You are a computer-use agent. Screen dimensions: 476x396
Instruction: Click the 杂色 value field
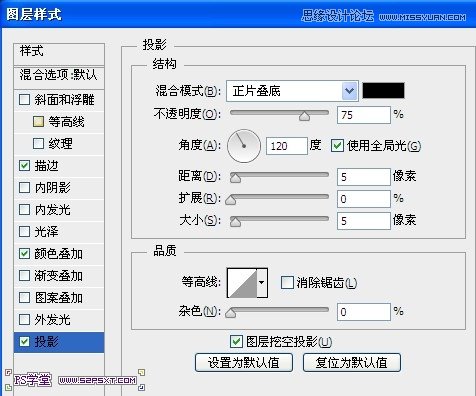[x=364, y=312]
